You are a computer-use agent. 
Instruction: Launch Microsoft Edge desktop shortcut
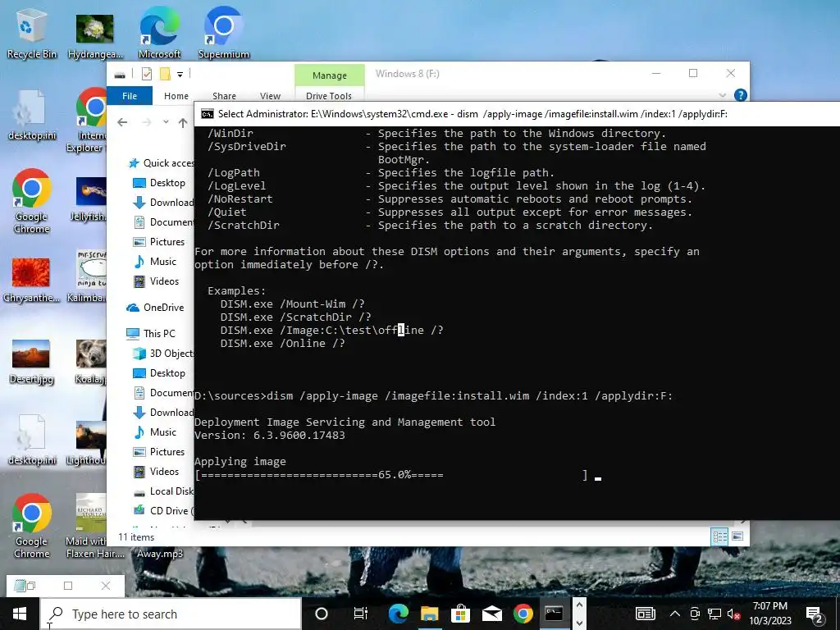click(x=159, y=33)
